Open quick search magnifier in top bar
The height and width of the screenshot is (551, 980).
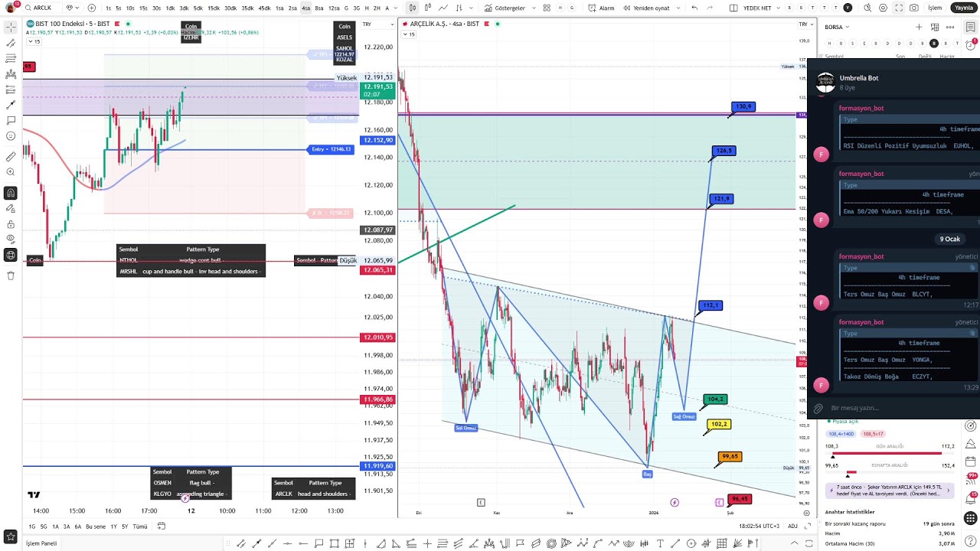867,8
